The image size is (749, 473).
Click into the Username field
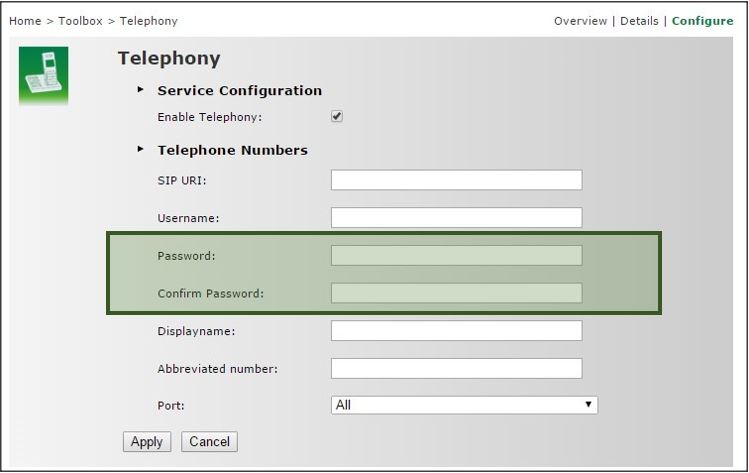(x=456, y=218)
